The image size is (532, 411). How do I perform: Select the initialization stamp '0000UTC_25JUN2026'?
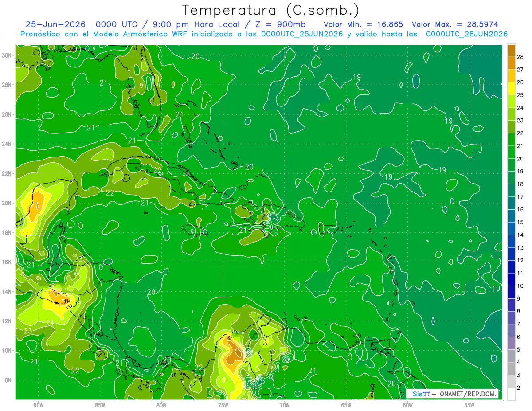[302, 34]
